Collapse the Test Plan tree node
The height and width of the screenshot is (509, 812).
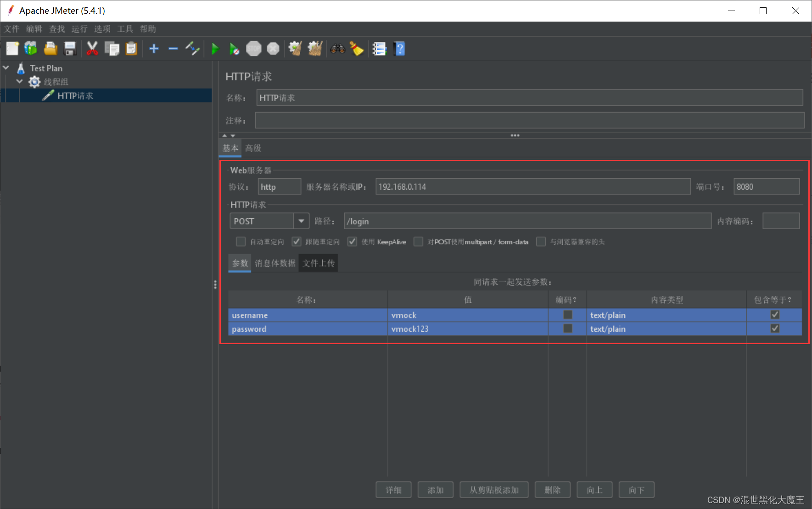6,68
